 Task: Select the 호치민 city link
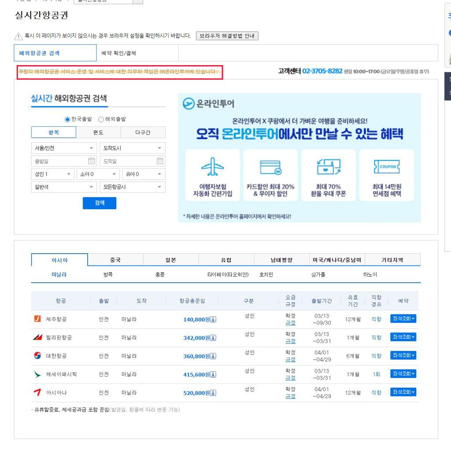[266, 274]
